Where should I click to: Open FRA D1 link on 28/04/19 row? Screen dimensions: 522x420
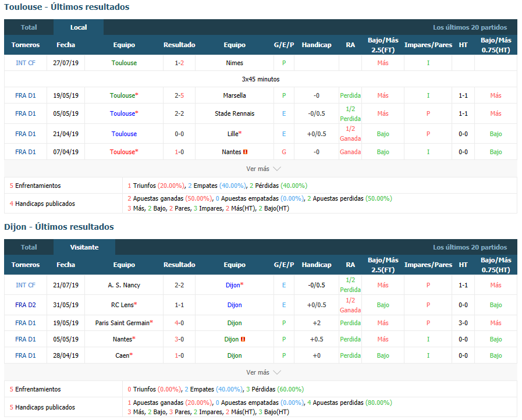point(25,355)
